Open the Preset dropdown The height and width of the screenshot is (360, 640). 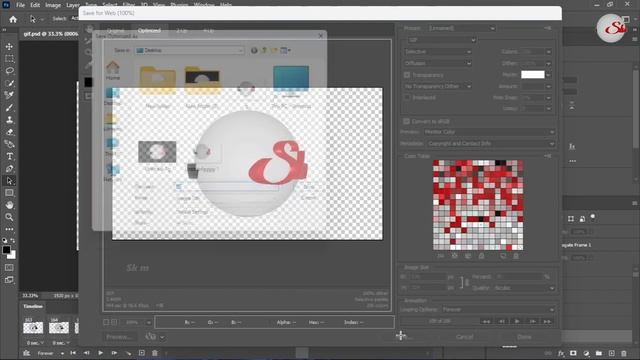point(462,28)
